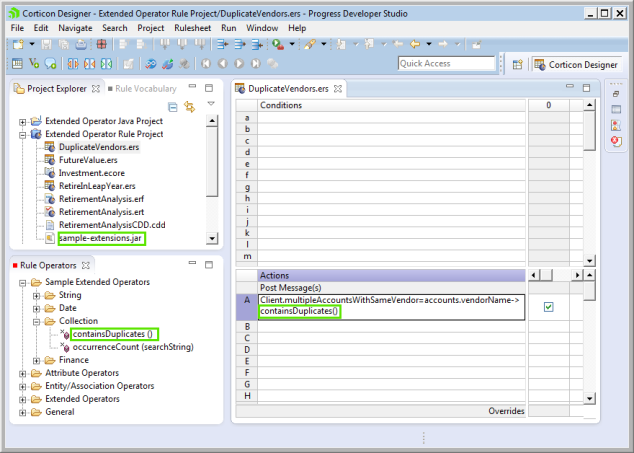Image resolution: width=634 pixels, height=453 pixels.
Task: Click the first blue rows-with-arrow toolbar icon
Action: click(222, 44)
